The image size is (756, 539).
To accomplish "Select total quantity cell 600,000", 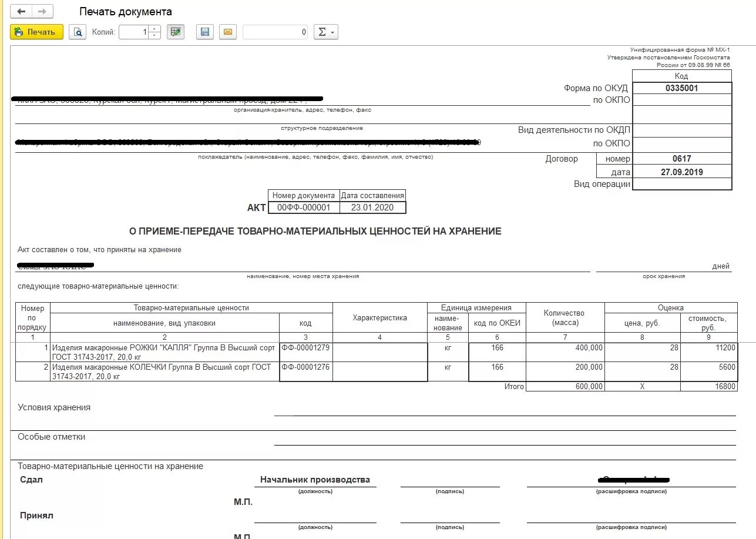I will [x=565, y=386].
